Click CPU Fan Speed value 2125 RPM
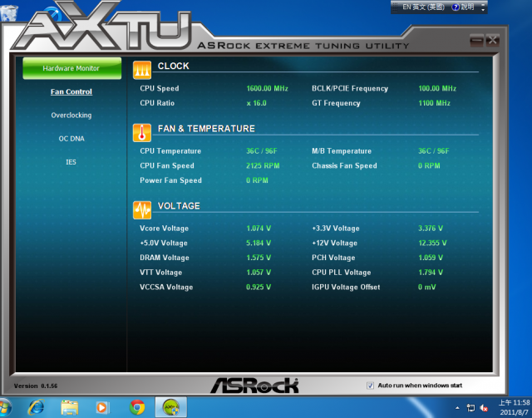532x418 pixels. (x=263, y=166)
